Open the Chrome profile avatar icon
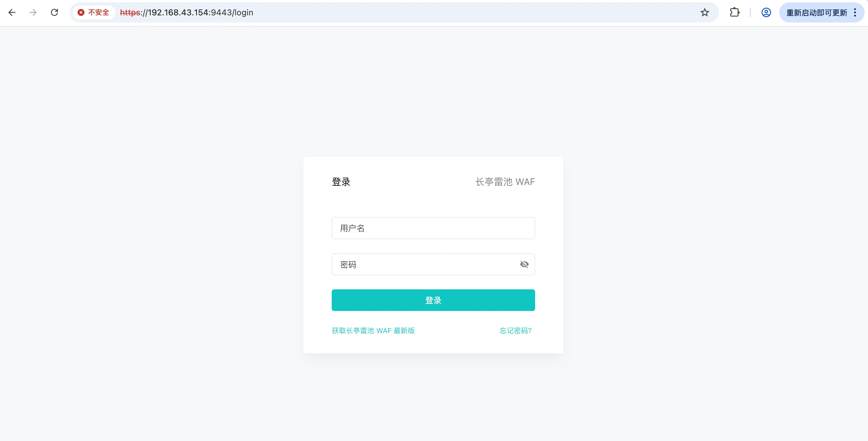This screenshot has height=441, width=868. (x=766, y=12)
